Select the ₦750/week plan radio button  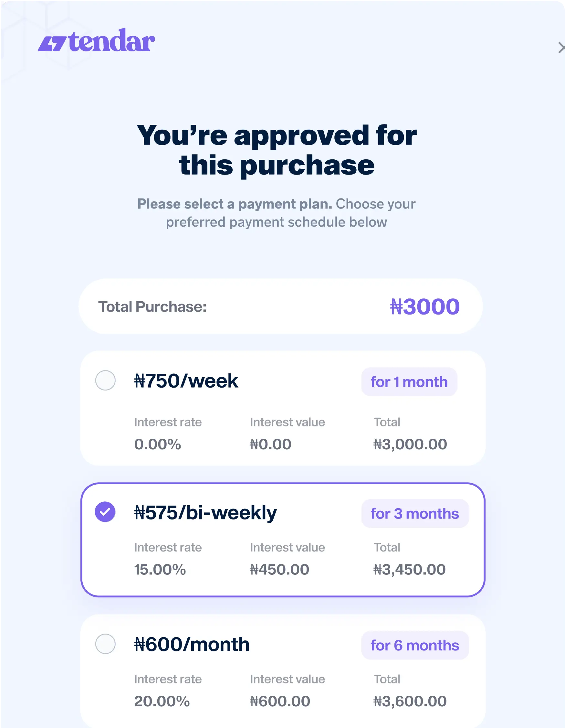click(105, 380)
